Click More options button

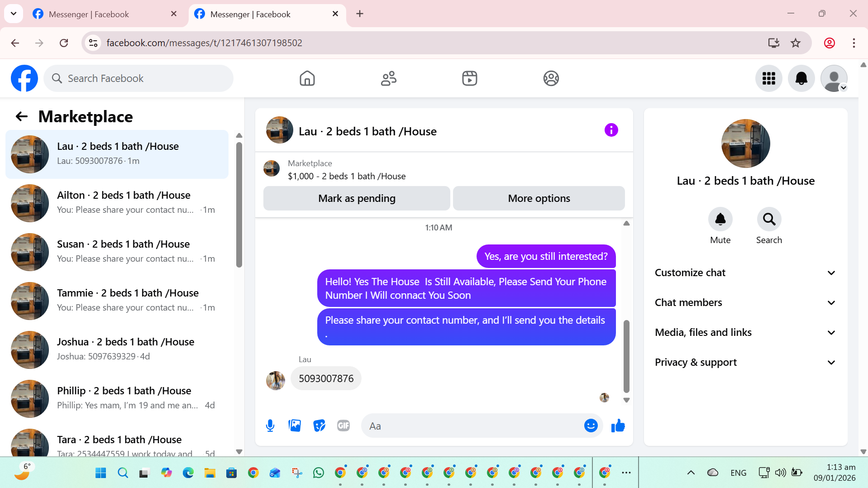click(539, 198)
